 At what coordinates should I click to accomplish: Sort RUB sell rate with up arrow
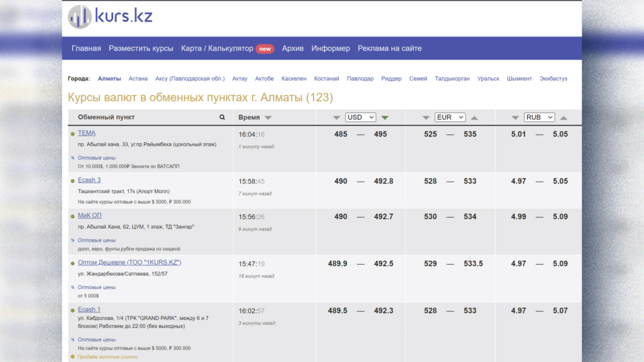point(563,118)
